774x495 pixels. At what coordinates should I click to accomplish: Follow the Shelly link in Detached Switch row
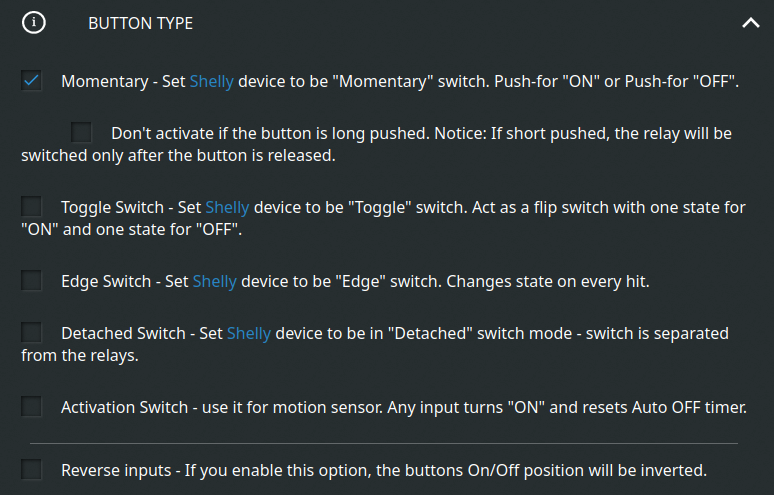(249, 333)
